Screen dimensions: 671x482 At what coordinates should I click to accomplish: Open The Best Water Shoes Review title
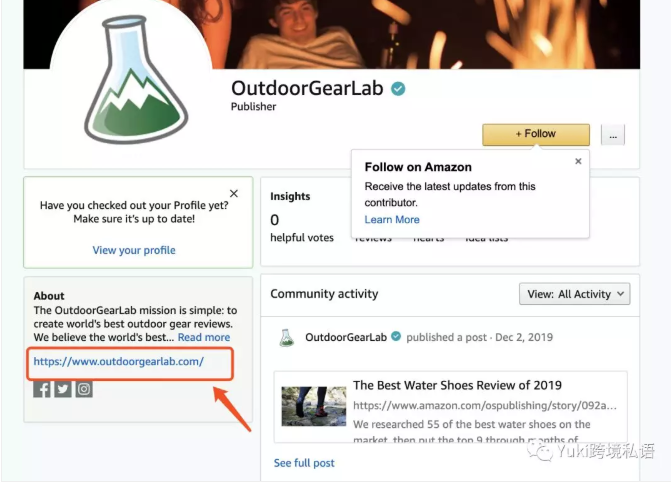point(457,385)
